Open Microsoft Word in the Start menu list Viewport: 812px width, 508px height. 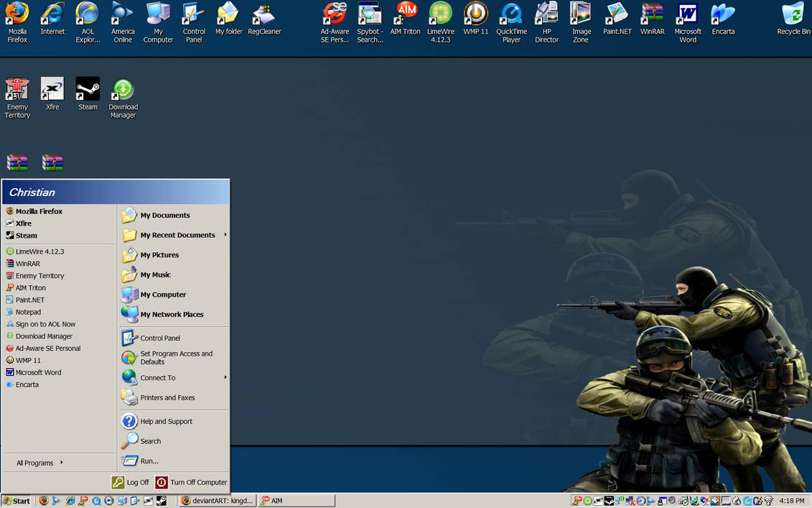click(x=59, y=372)
